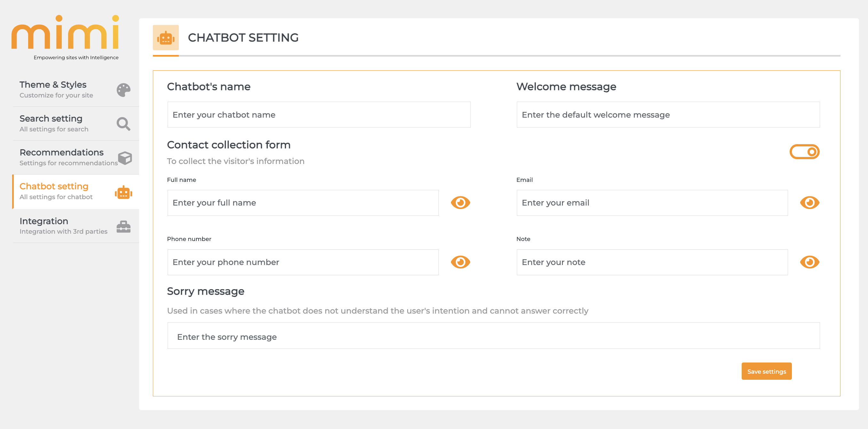Screen dimensions: 868x429
Task: Toggle the Contact collection form switch
Action: [x=804, y=152]
